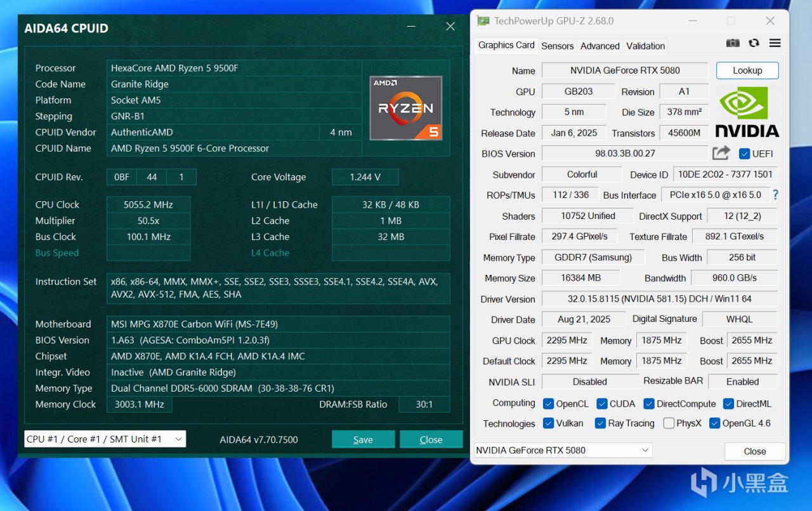Screen dimensions: 812x511
Task: Click the BIOS Version field 98.03.3B.00.27
Action: pyautogui.click(x=625, y=154)
